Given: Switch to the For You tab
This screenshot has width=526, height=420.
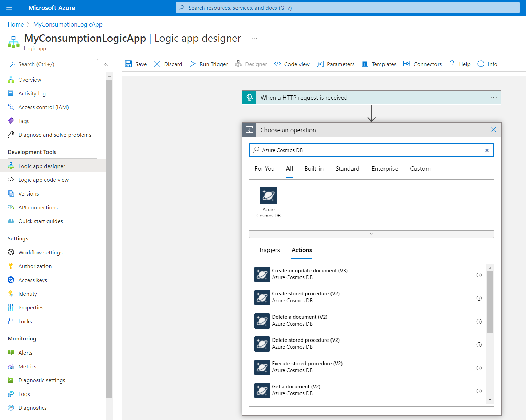Looking at the screenshot, I should [x=265, y=169].
